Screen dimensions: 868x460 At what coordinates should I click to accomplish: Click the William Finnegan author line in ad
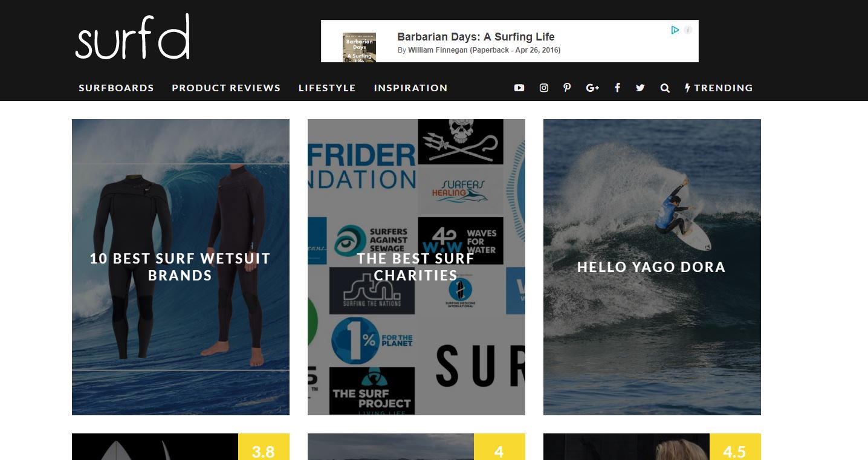point(479,50)
